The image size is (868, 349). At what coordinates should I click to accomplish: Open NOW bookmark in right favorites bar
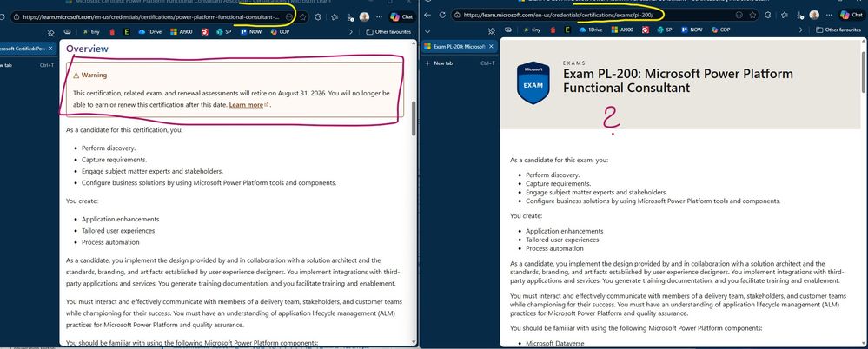pyautogui.click(x=692, y=30)
